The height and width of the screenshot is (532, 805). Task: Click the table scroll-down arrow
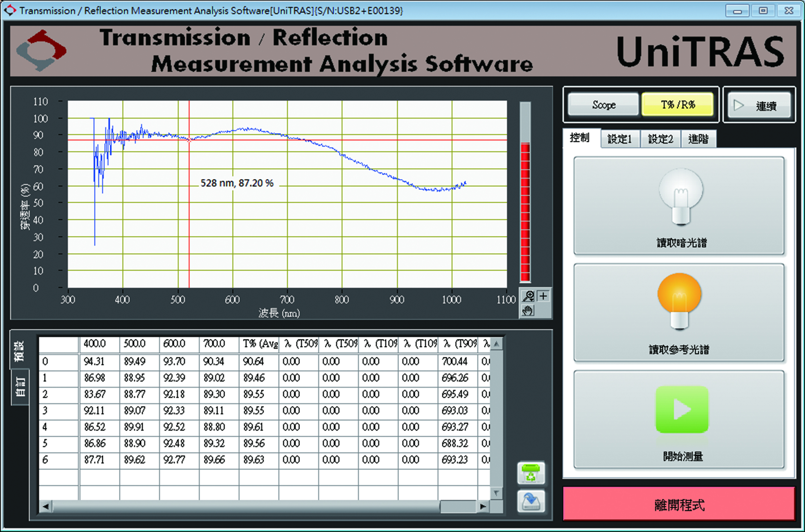point(496,493)
